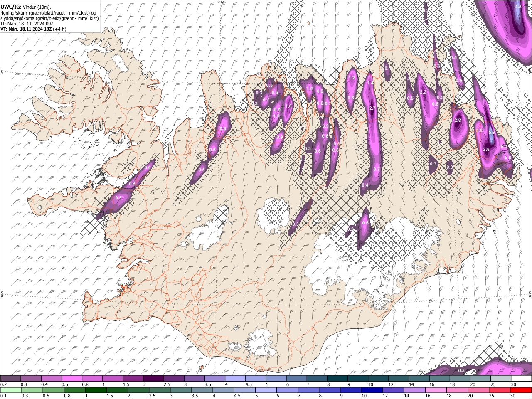Click the dark blue bottom-row swatch between 10 and 12
Viewport: 532px width, 399px height.
click(372, 390)
